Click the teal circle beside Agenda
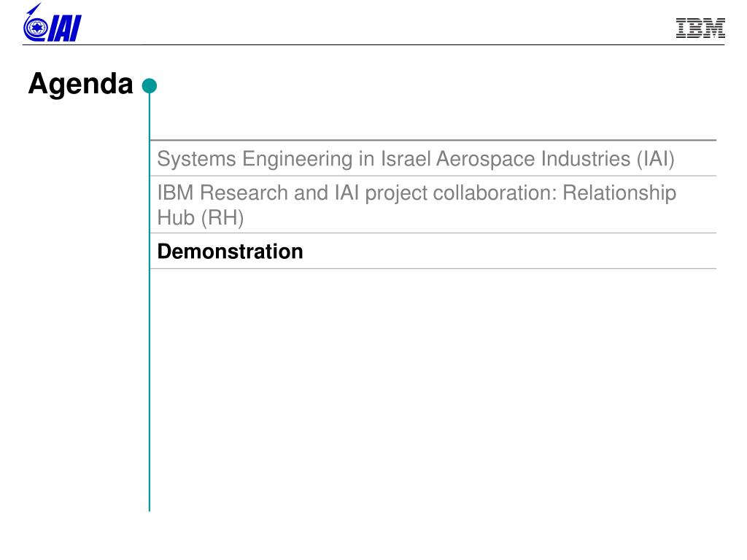Image resolution: width=747 pixels, height=560 pixels. point(149,86)
